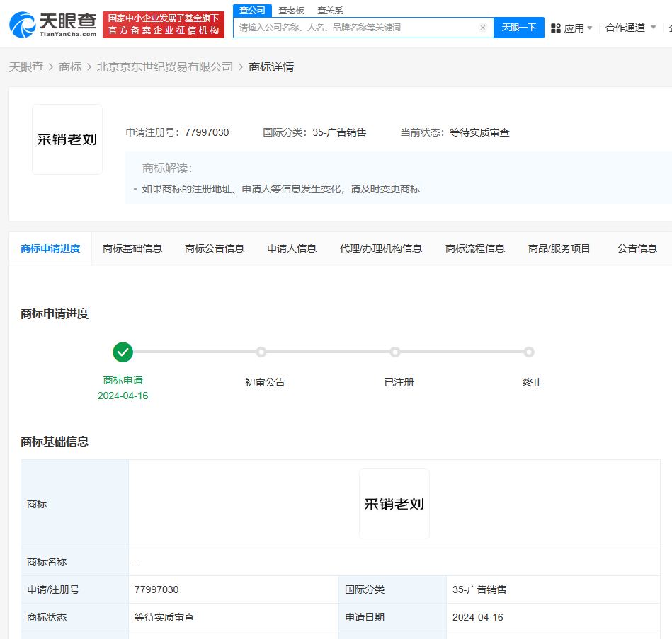Click the apps grid icon beside 应用
Screen dimensions: 672x639
[x=557, y=27]
